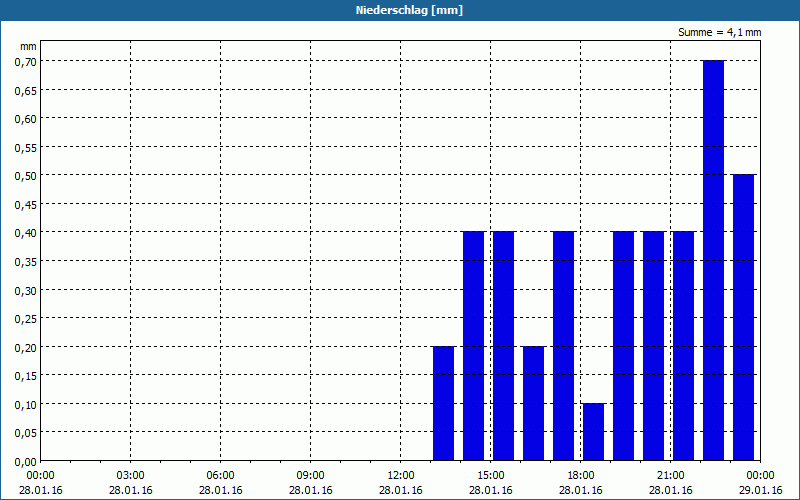Image resolution: width=800 pixels, height=500 pixels.
Task: Select the 0,40 mm bar between 19:00 and 20:00
Action: click(x=623, y=346)
